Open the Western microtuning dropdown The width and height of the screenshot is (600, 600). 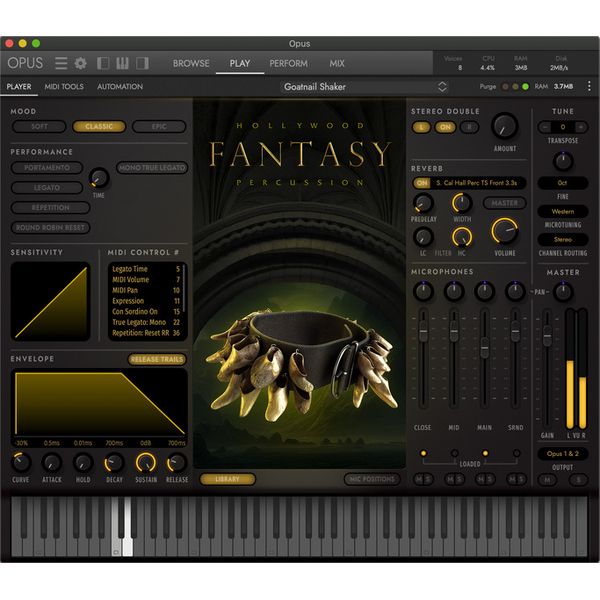pyautogui.click(x=562, y=211)
